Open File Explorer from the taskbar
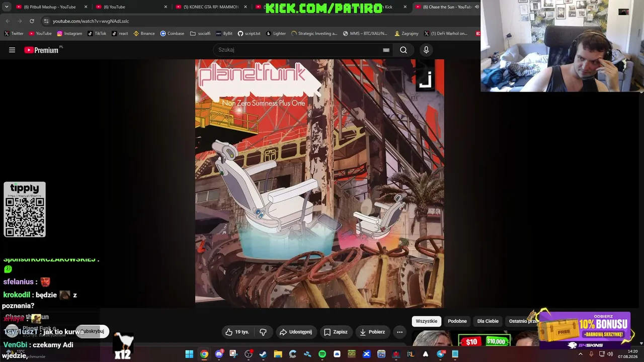The image size is (644, 362). [x=278, y=354]
